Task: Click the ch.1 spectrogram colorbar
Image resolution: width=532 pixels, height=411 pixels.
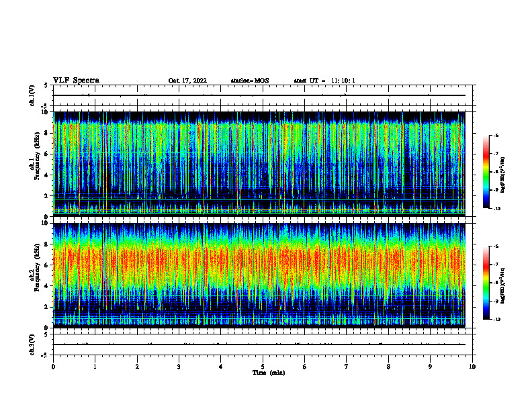Action: (x=486, y=172)
